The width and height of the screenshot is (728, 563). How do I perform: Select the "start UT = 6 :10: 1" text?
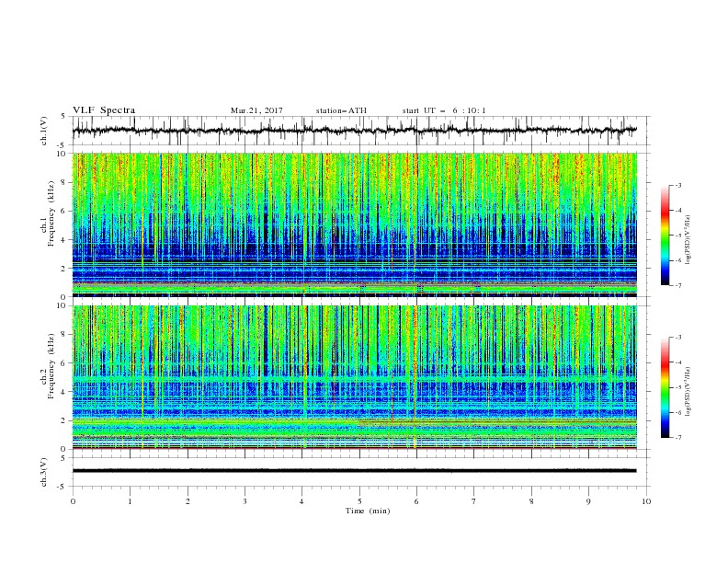tap(444, 110)
